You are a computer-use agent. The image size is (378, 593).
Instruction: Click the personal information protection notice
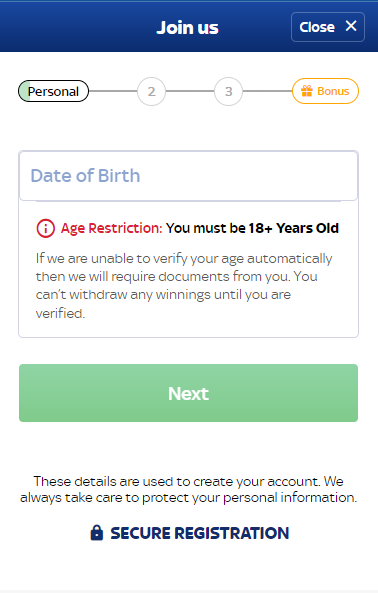click(x=188, y=489)
